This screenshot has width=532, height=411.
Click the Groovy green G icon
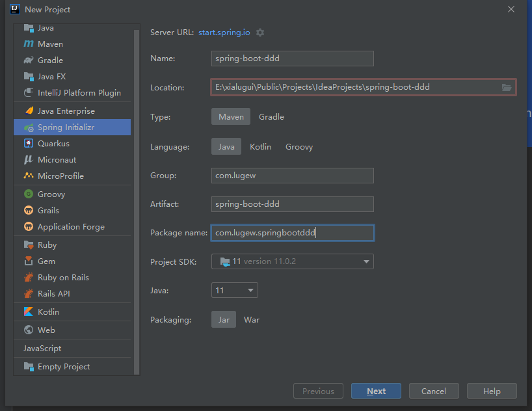(x=29, y=194)
